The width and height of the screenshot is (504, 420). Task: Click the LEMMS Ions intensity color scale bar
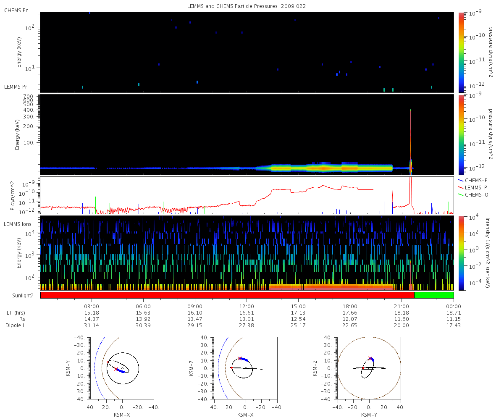(461, 253)
